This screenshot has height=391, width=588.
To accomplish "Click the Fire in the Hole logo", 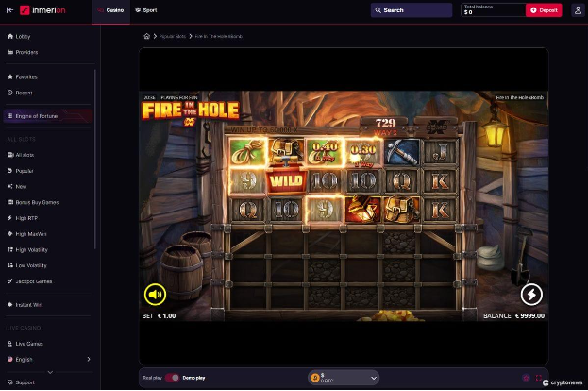I will tap(190, 111).
